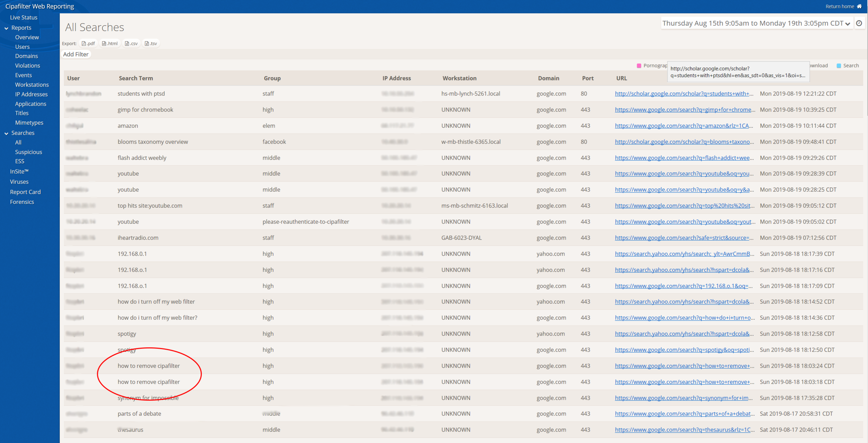Open InSite in sidebar
This screenshot has height=443, width=868.
(x=19, y=171)
